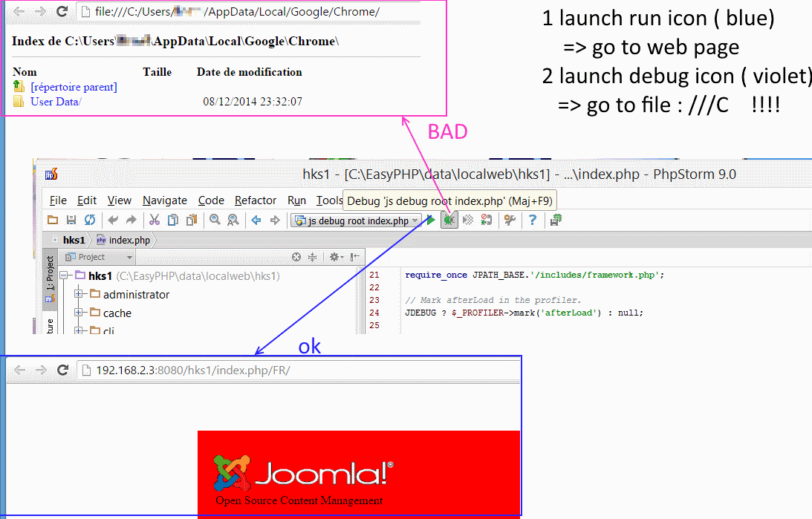Open the View menu
The height and width of the screenshot is (519, 812).
tap(119, 200)
